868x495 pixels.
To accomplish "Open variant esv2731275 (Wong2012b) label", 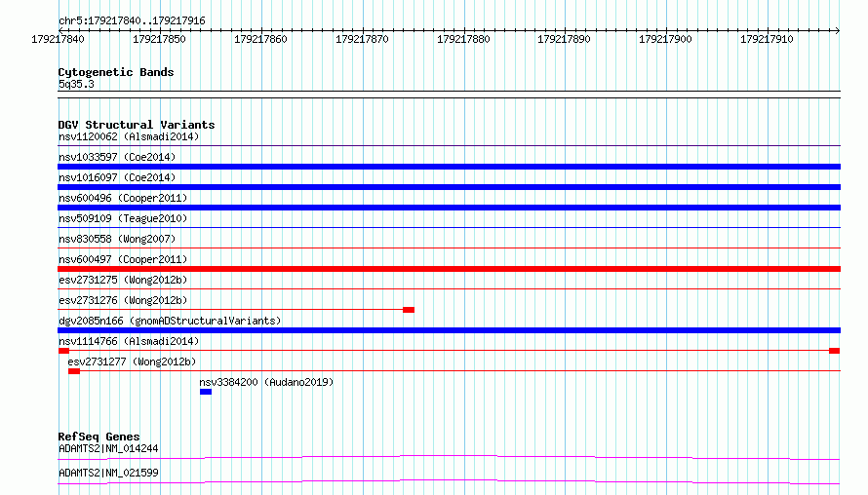I will [123, 280].
